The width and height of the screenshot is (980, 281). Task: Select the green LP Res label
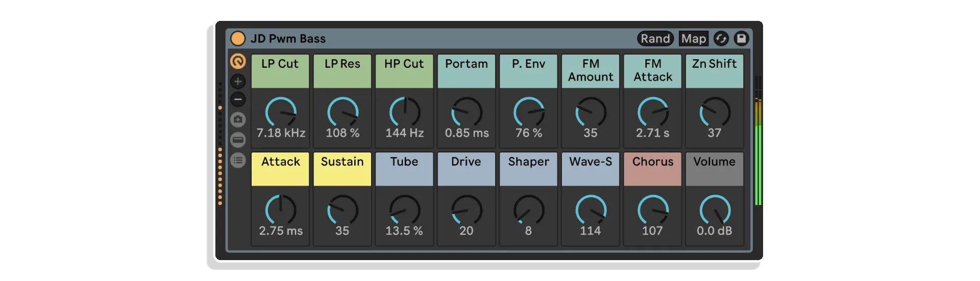[342, 71]
